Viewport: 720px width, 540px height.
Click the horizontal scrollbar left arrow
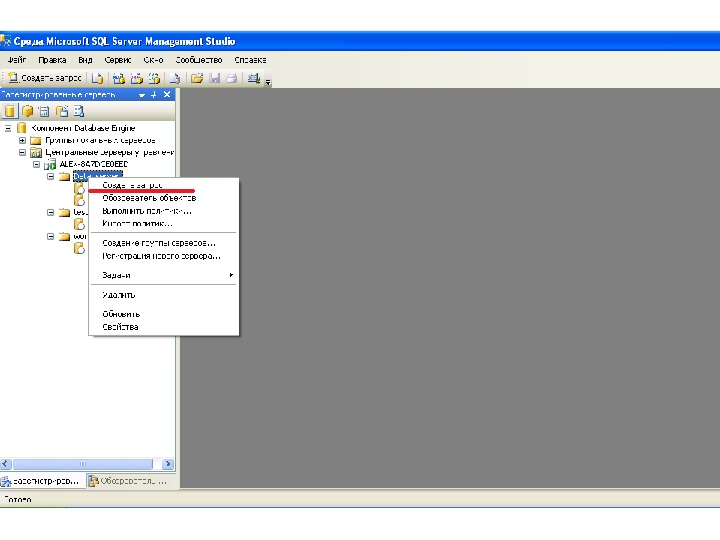(6, 464)
